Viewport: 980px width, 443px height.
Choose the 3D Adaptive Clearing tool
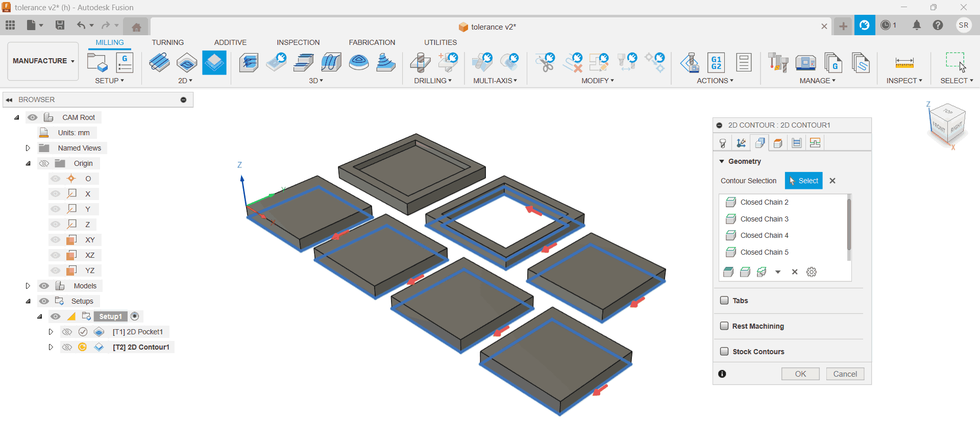(x=249, y=63)
